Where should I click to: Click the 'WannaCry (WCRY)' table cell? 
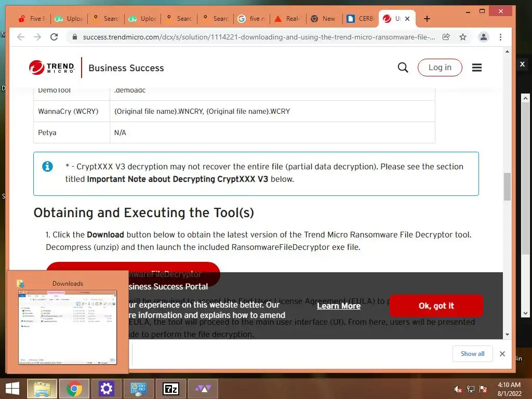pos(72,111)
